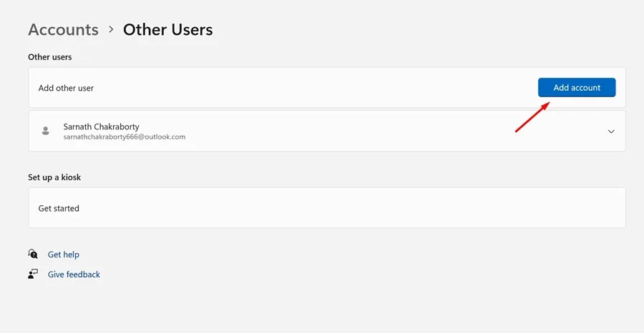The image size is (644, 333).
Task: Go back to Accounts breadcrumb
Action: [63, 30]
